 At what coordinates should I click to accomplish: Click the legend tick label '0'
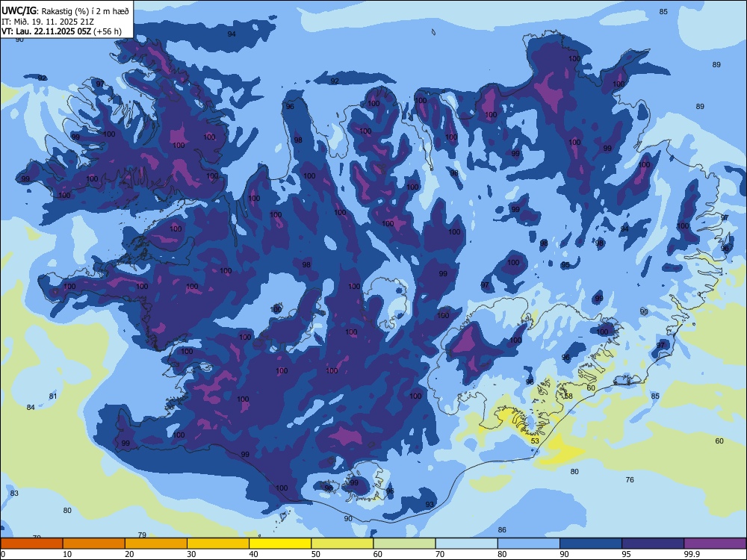3,554
